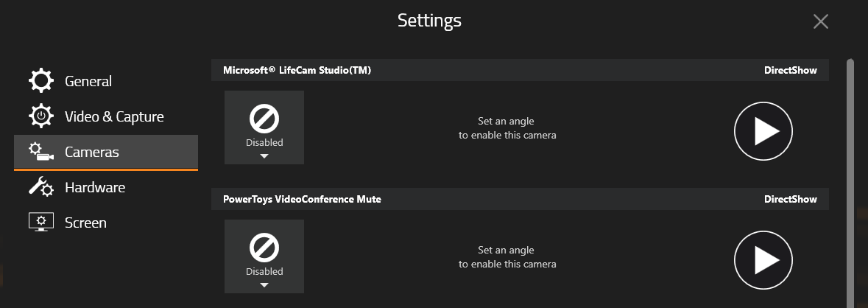Click the Screen monitor icon
The width and height of the screenshot is (868, 308).
41,222
